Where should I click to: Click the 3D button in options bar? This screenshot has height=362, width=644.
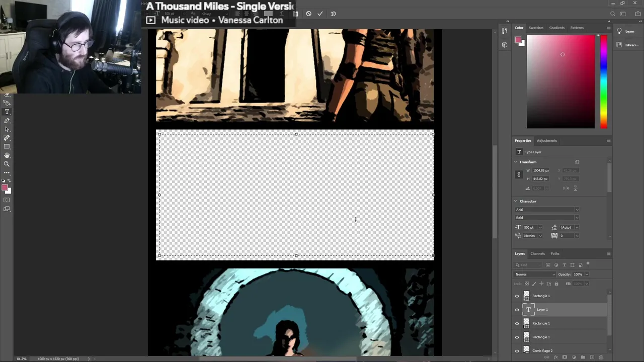[333, 14]
